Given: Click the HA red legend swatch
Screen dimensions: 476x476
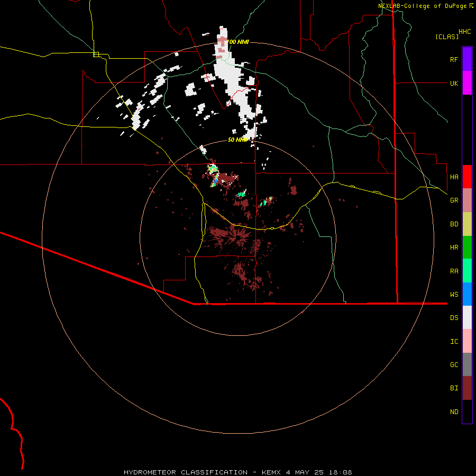Looking at the screenshot, I should point(467,177).
